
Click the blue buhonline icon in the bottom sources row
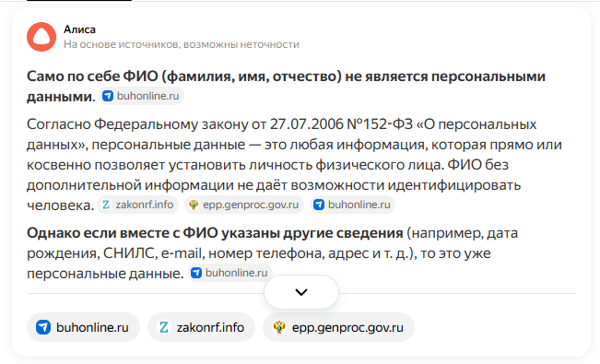tap(43, 327)
